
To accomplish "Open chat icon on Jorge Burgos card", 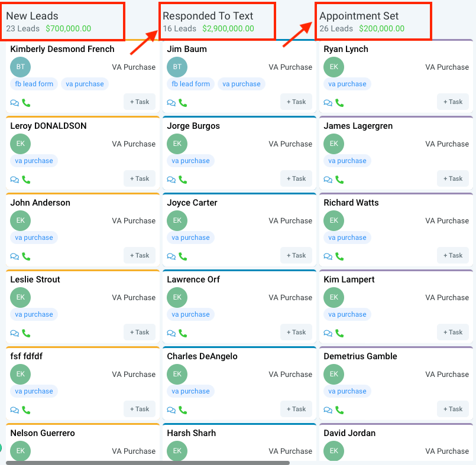I will coord(171,180).
